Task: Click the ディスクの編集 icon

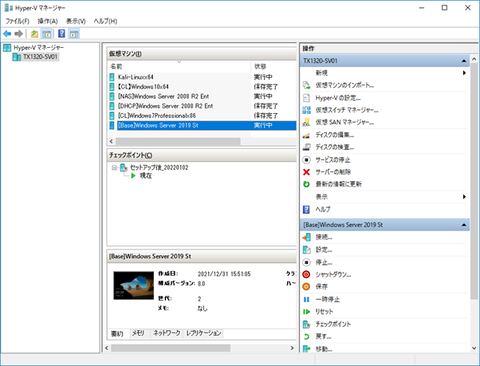Action: click(306, 135)
